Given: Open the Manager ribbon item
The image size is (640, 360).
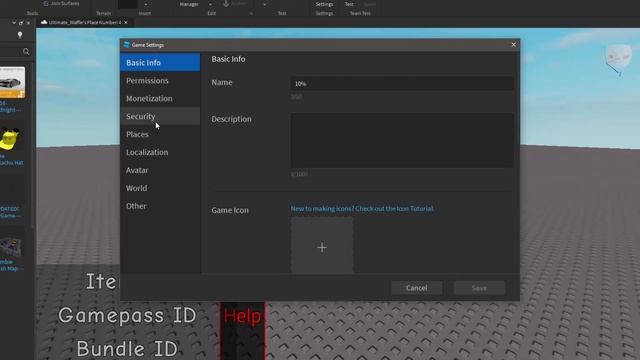Looking at the screenshot, I should (189, 4).
